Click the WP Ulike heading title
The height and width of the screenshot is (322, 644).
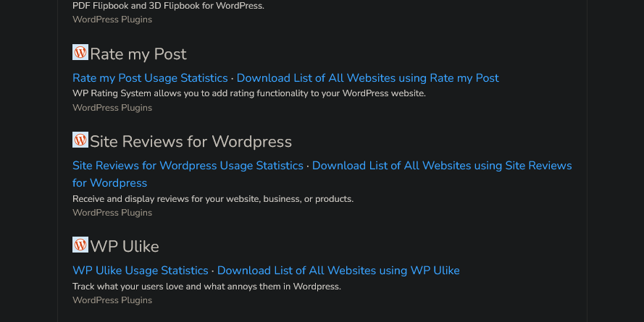[124, 247]
